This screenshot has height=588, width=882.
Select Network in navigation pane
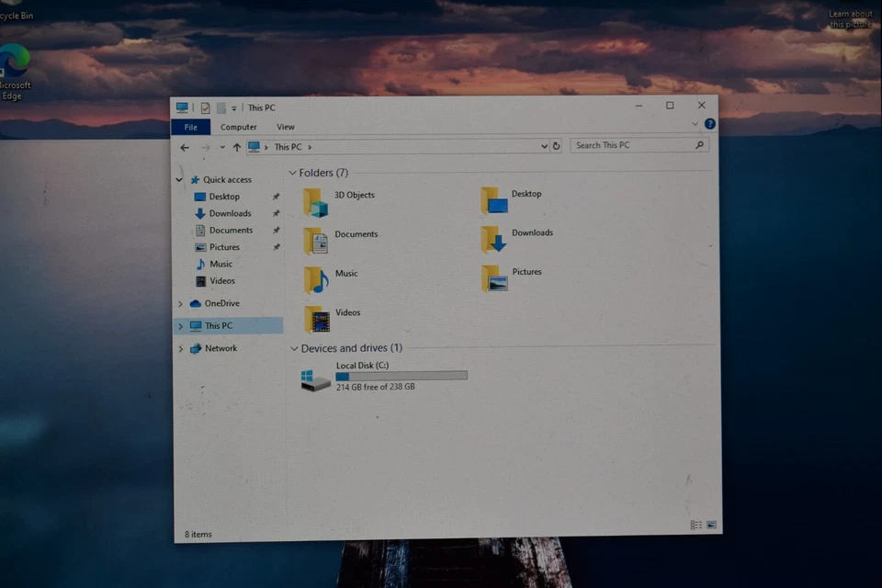pyautogui.click(x=220, y=348)
